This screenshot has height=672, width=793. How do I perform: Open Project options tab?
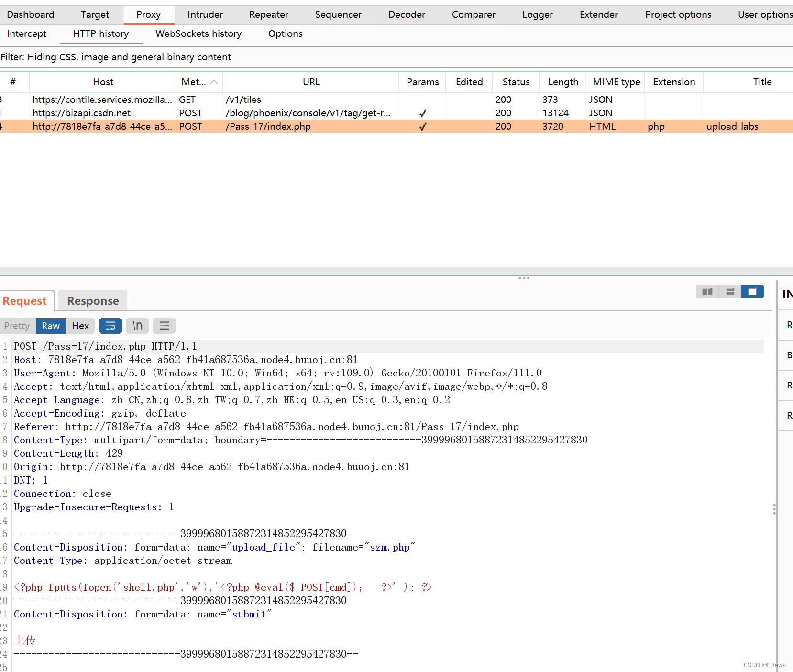(678, 15)
